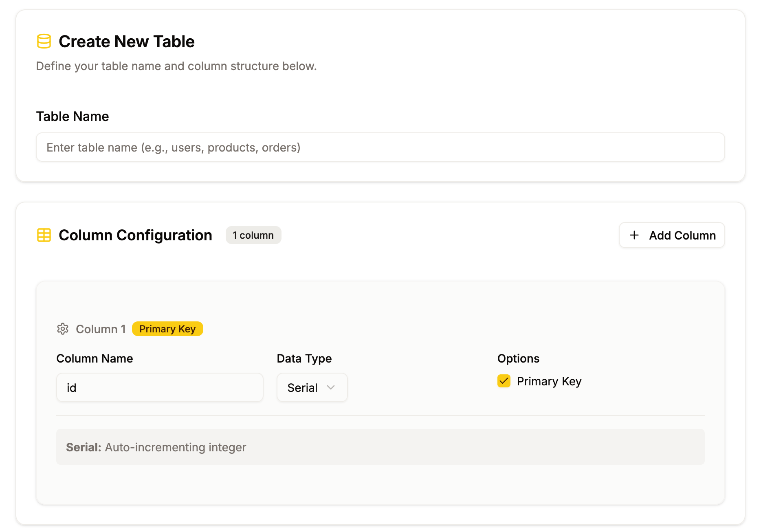Click the Add Column button
The image size is (761, 532).
[x=672, y=235]
